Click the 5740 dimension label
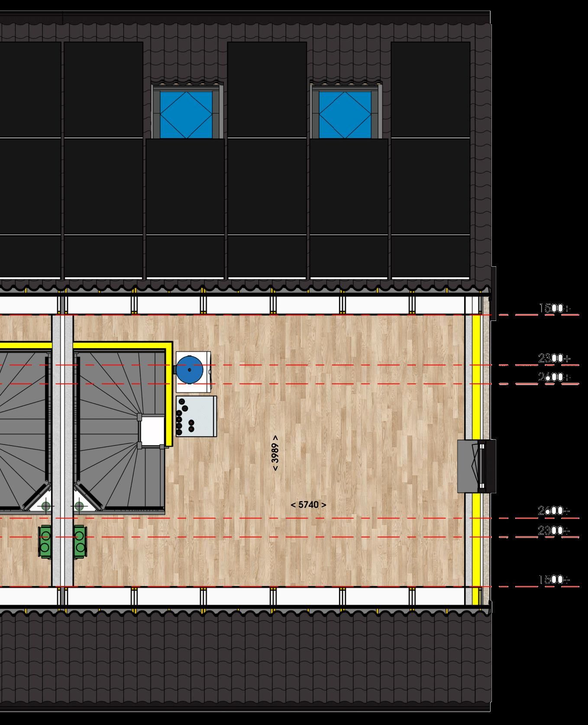The image size is (588, 725). [x=308, y=505]
